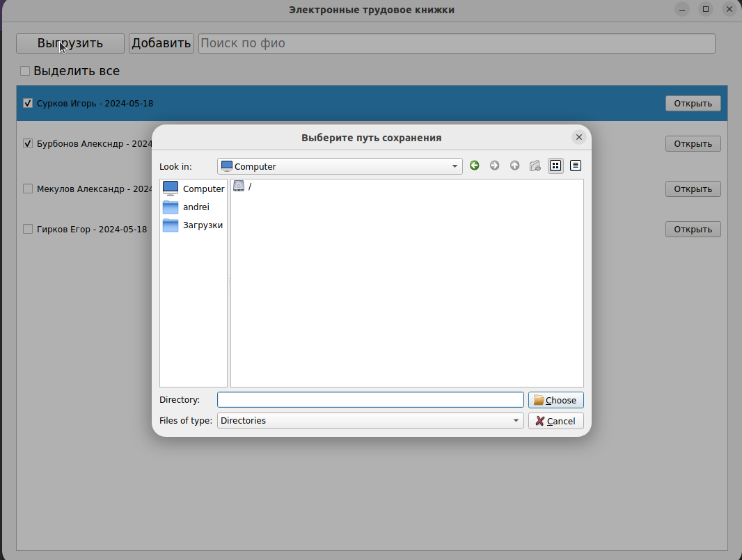
Task: Click the Cancel button
Action: 555,421
